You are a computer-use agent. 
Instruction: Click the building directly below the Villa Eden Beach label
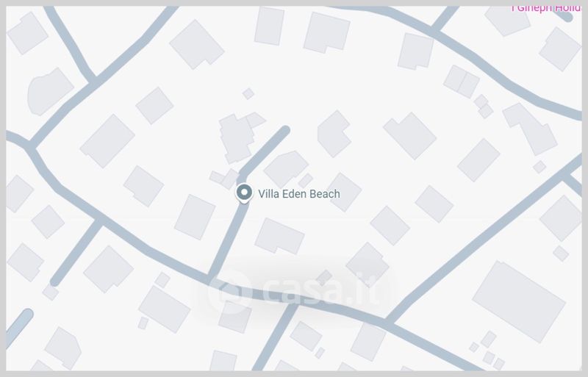coord(279,236)
